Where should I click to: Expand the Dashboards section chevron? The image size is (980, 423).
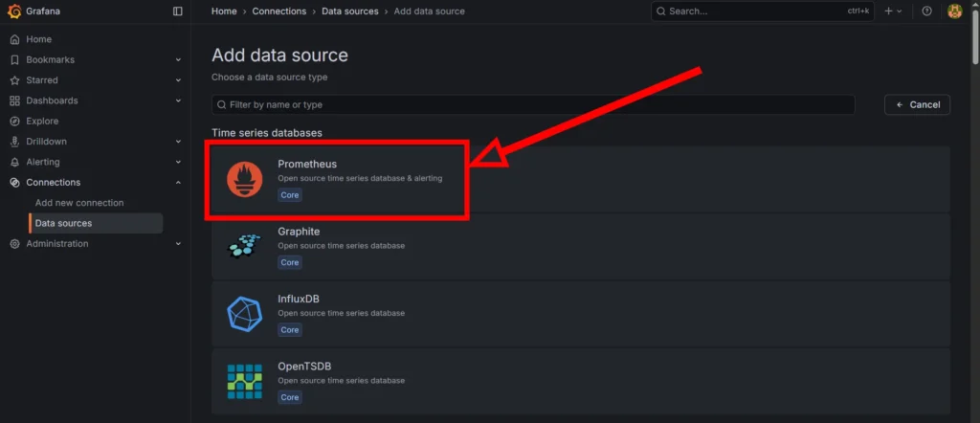tap(178, 101)
